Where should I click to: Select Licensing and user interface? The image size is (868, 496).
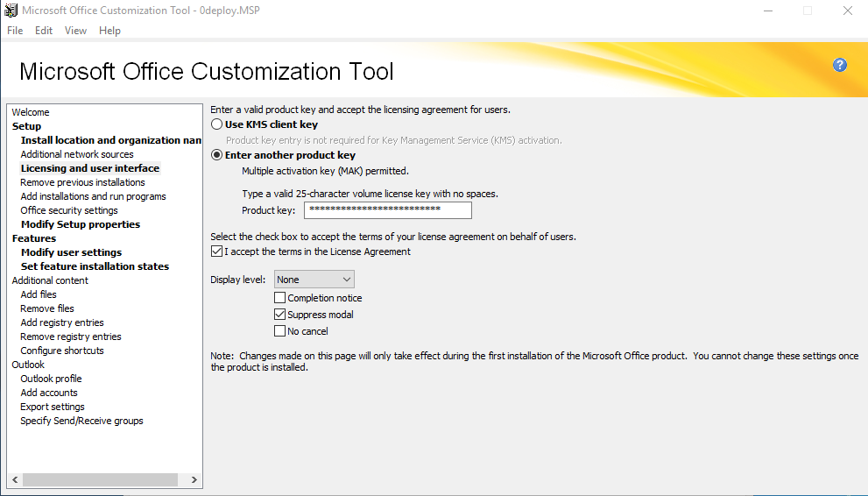(90, 168)
